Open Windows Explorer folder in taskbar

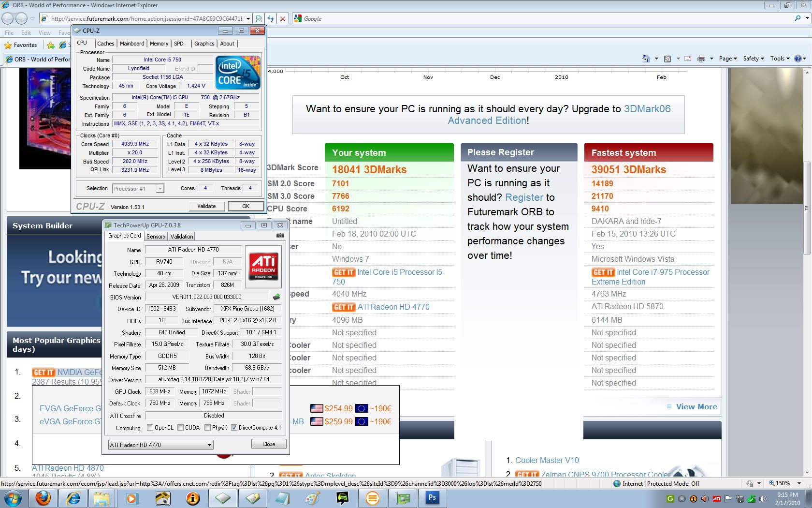[102, 498]
